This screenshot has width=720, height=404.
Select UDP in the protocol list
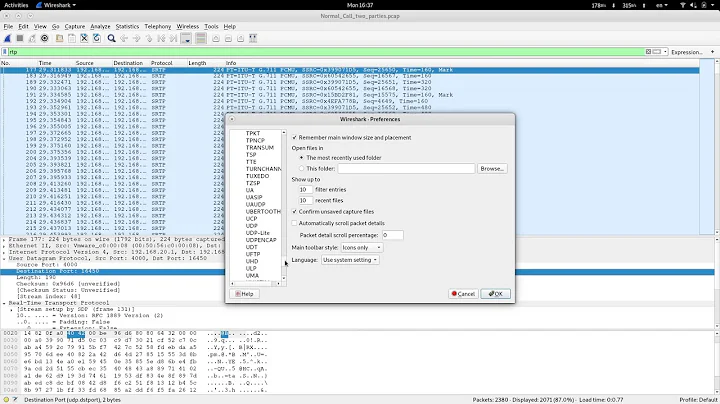(252, 225)
